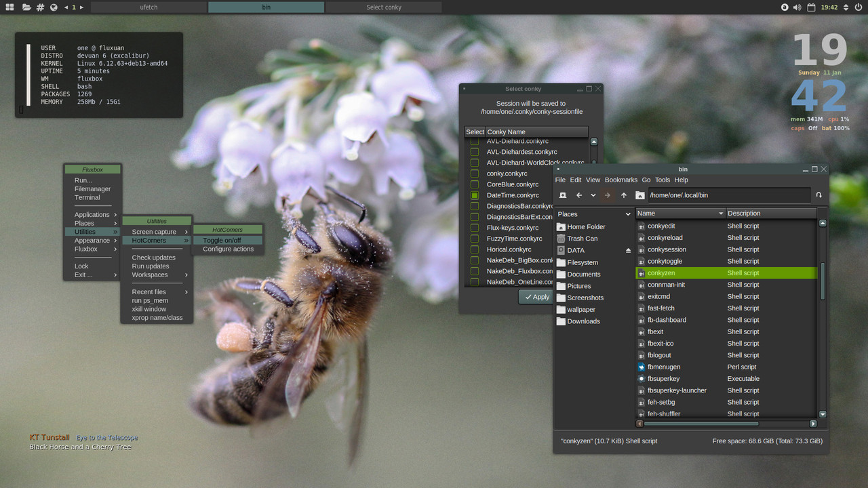Screen dimensions: 868x488
Task: Tick NakeDeb_BigBox checkbox
Action: point(475,260)
